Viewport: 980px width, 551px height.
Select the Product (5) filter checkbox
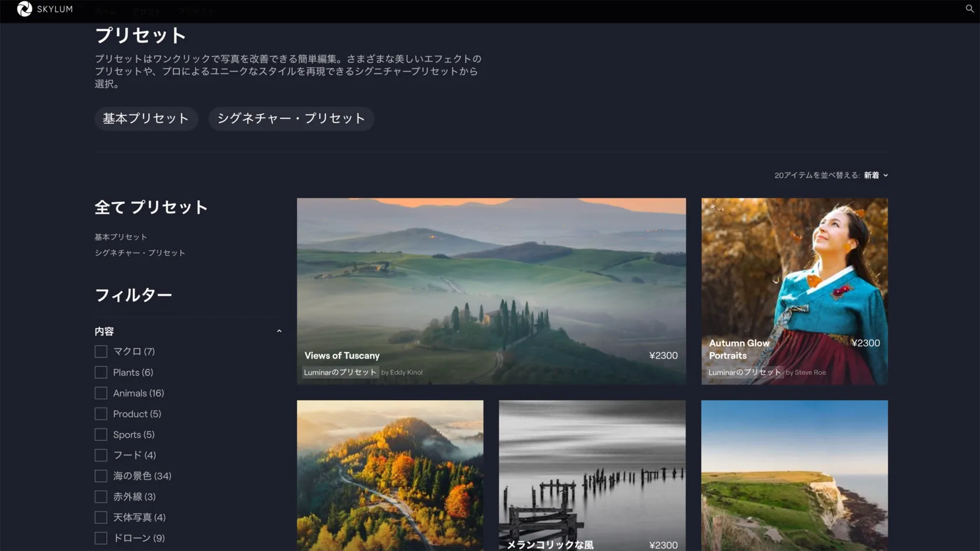[x=101, y=414]
